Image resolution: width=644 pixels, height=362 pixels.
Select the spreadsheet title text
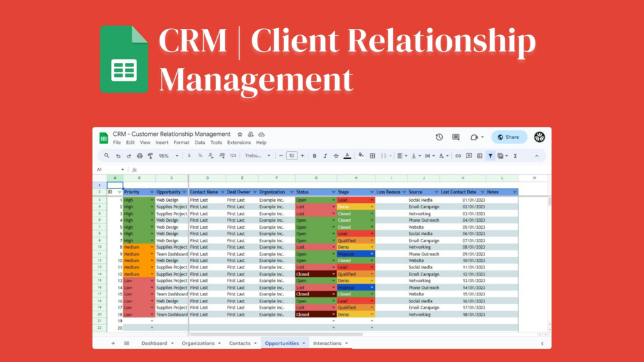pyautogui.click(x=172, y=134)
